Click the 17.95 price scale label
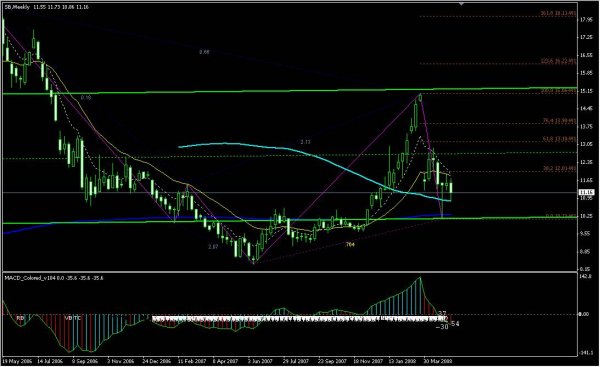The width and height of the screenshot is (600, 367). coord(586,20)
